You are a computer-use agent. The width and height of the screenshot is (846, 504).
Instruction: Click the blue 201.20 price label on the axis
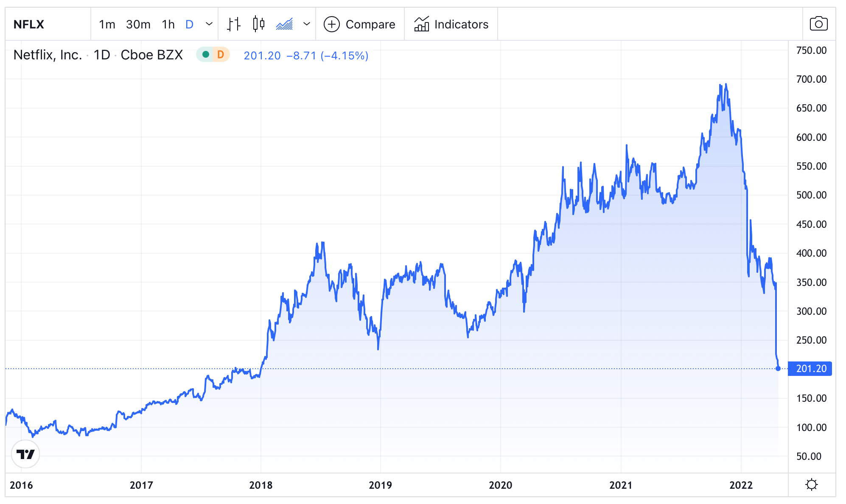coord(810,369)
